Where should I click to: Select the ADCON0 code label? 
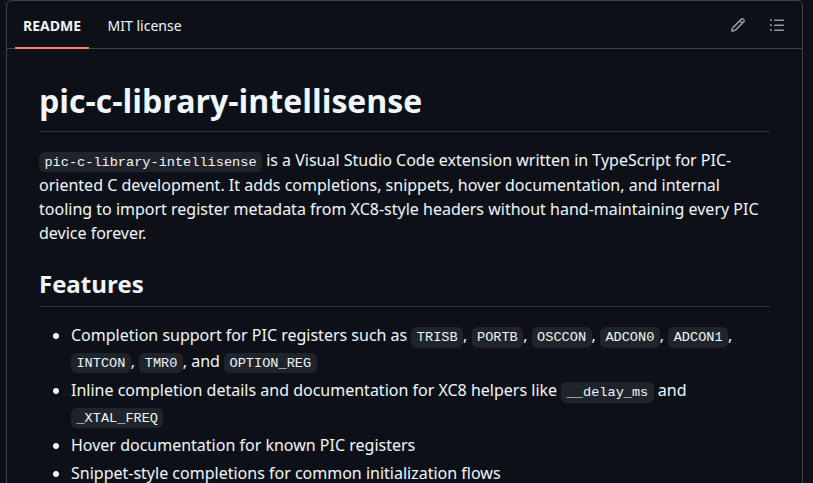click(x=629, y=337)
